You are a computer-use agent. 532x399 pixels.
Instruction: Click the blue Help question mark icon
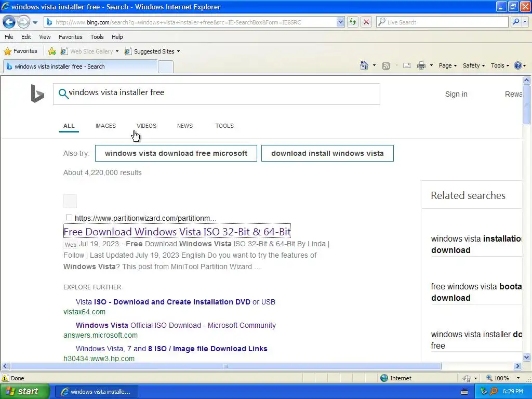point(518,65)
